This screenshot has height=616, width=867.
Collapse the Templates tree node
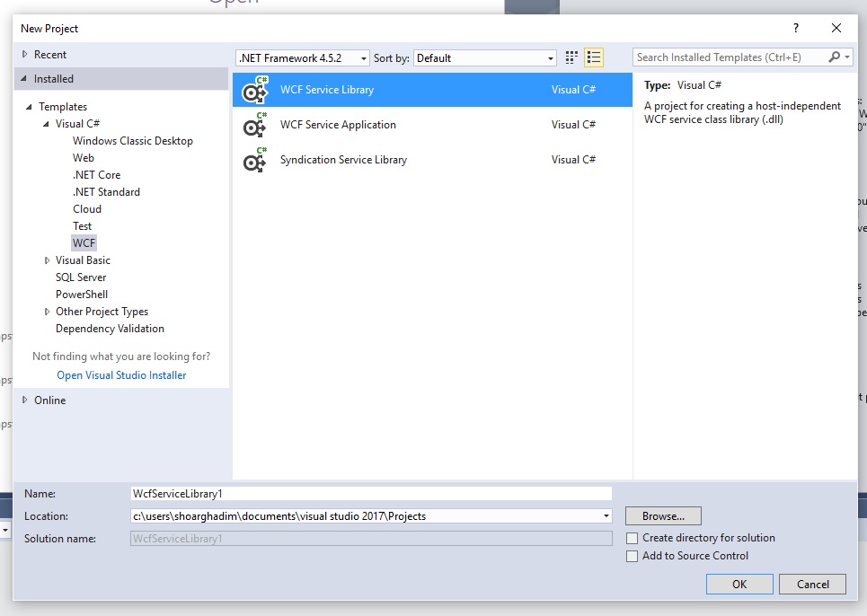point(29,107)
